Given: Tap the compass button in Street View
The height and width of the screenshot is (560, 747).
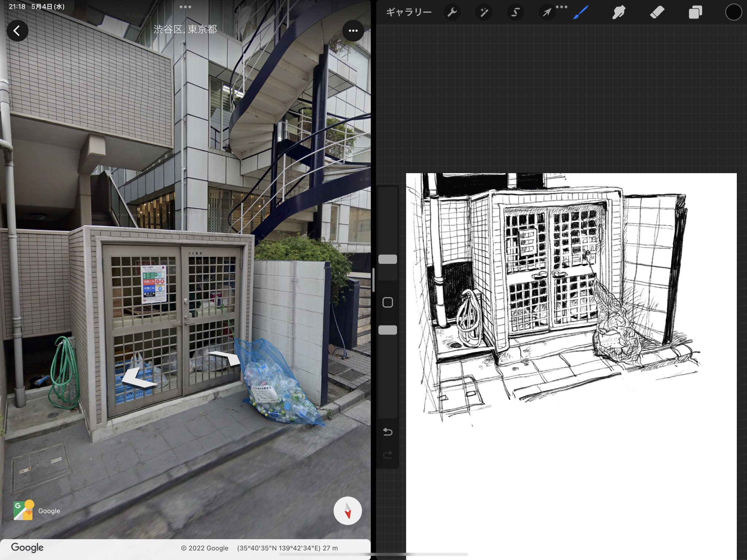Looking at the screenshot, I should [x=348, y=510].
